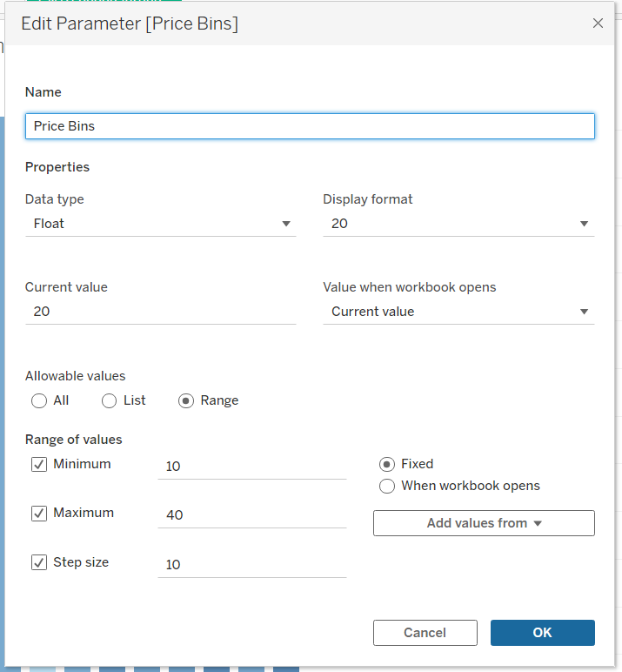Image resolution: width=622 pixels, height=672 pixels.
Task: Click the Current value field
Action: [x=160, y=312]
